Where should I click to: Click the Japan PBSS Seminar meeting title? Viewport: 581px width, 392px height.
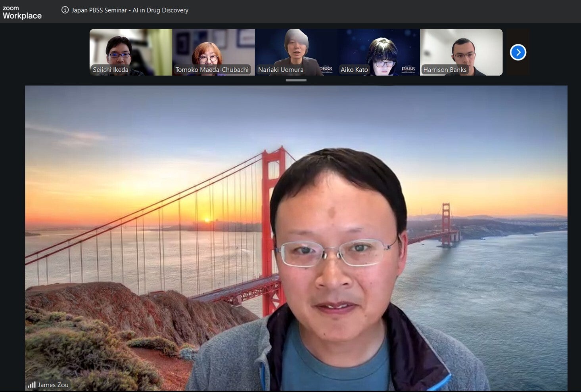coord(130,10)
